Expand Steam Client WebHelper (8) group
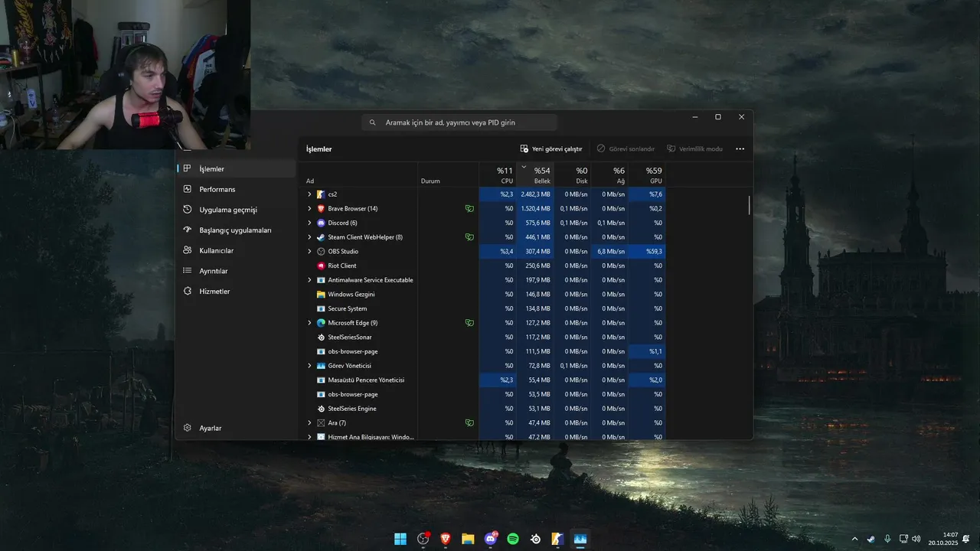The height and width of the screenshot is (551, 980). point(309,237)
